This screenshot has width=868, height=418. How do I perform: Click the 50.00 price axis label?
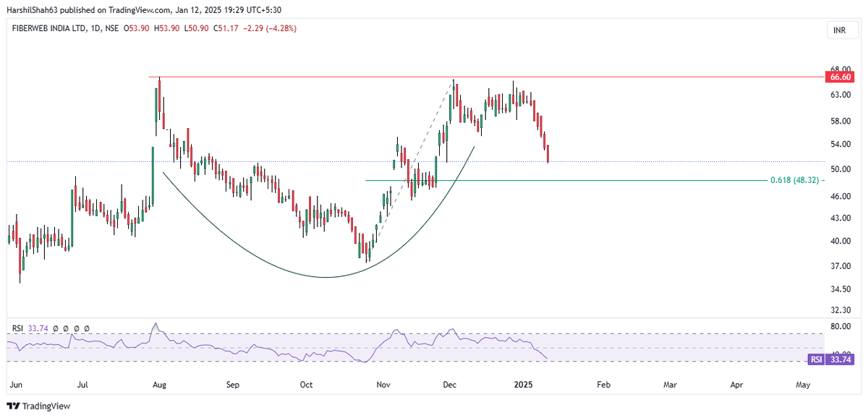tap(840, 169)
